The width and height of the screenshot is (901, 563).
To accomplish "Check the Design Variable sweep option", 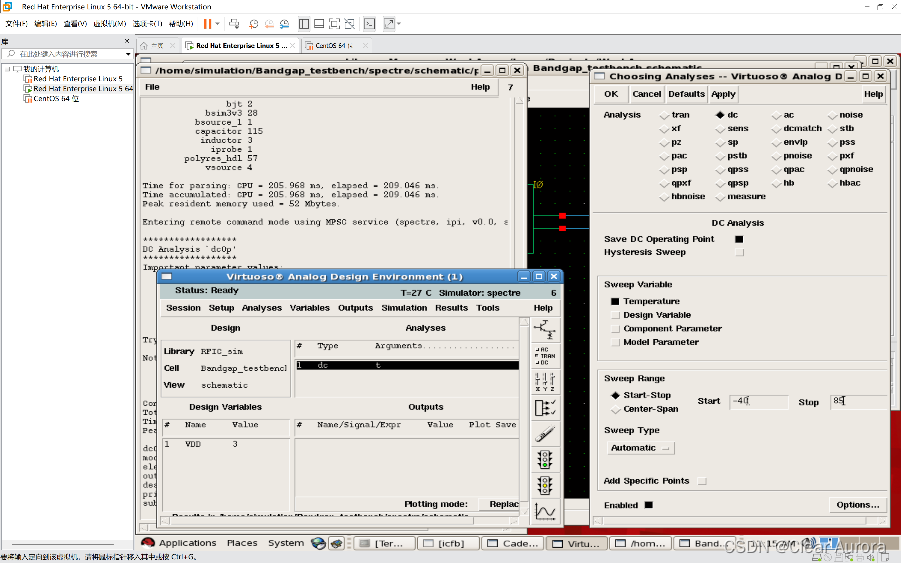I will click(615, 315).
